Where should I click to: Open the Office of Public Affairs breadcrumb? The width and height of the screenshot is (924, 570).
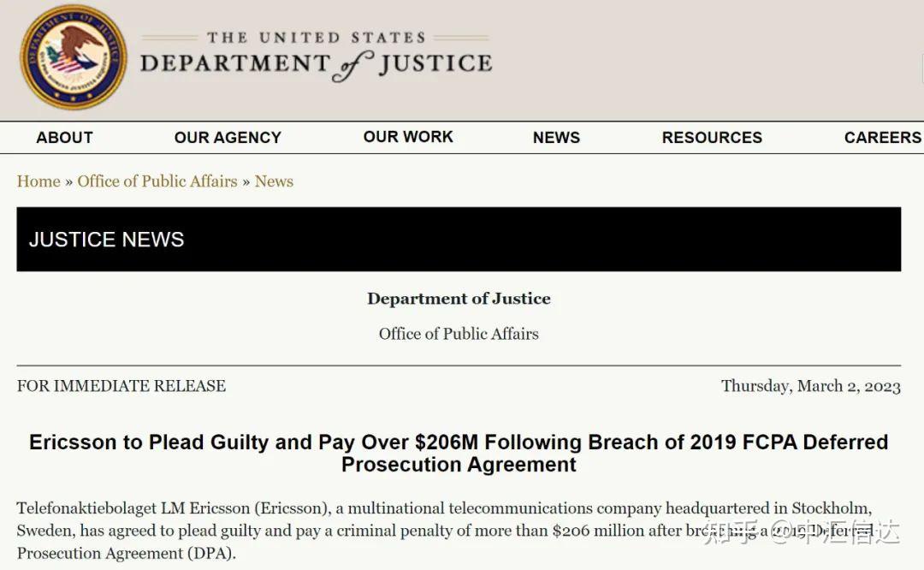click(x=157, y=181)
